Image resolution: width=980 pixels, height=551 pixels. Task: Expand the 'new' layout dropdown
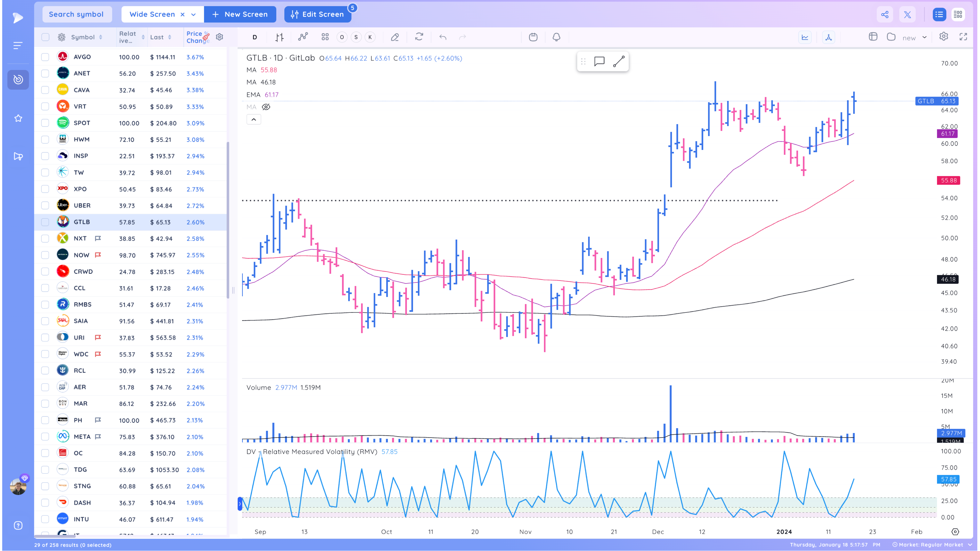pyautogui.click(x=925, y=37)
